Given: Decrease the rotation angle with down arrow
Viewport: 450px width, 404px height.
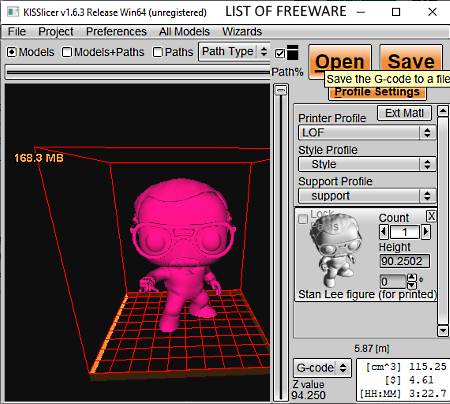Looking at the screenshot, I should [x=412, y=285].
